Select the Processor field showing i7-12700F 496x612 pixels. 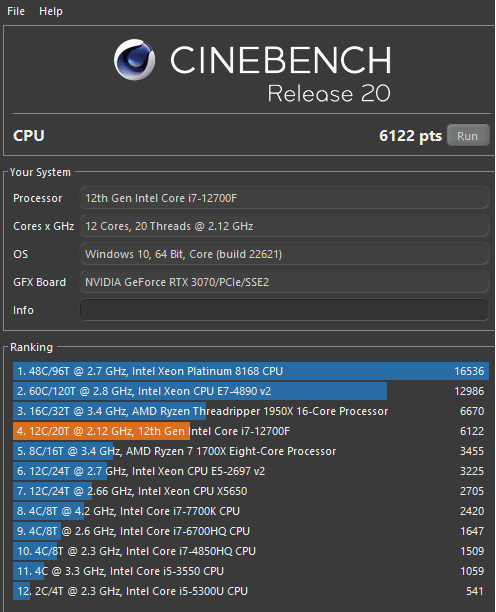[x=284, y=198]
